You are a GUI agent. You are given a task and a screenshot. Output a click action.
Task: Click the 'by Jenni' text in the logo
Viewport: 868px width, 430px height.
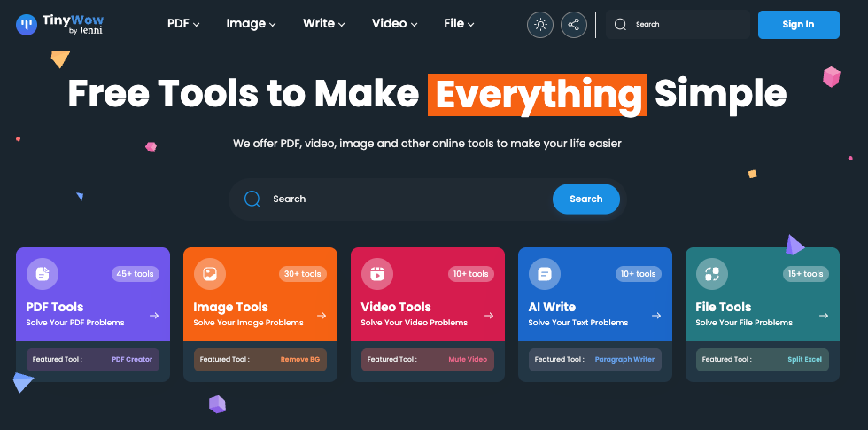86,31
